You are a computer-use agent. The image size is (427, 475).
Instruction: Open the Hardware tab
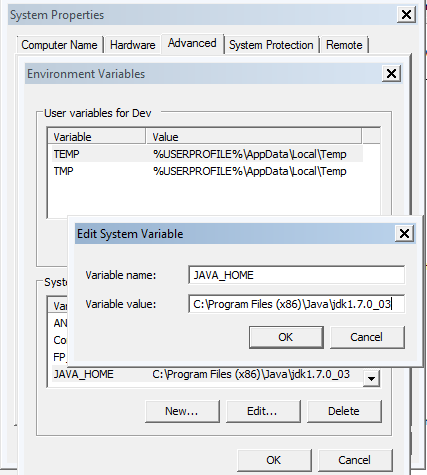(x=133, y=45)
